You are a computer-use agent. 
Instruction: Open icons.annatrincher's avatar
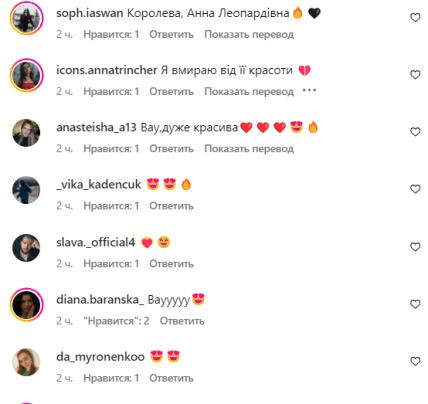coord(27,75)
